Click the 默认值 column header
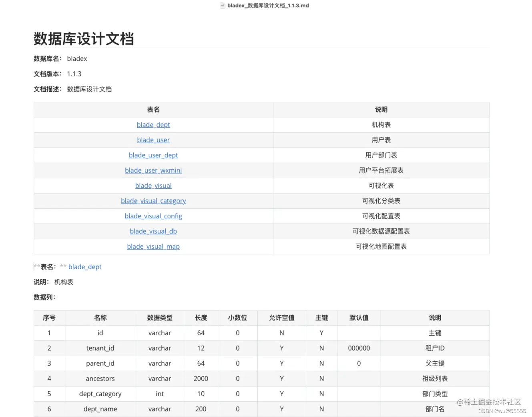This screenshot has height=417, width=532. 359,318
